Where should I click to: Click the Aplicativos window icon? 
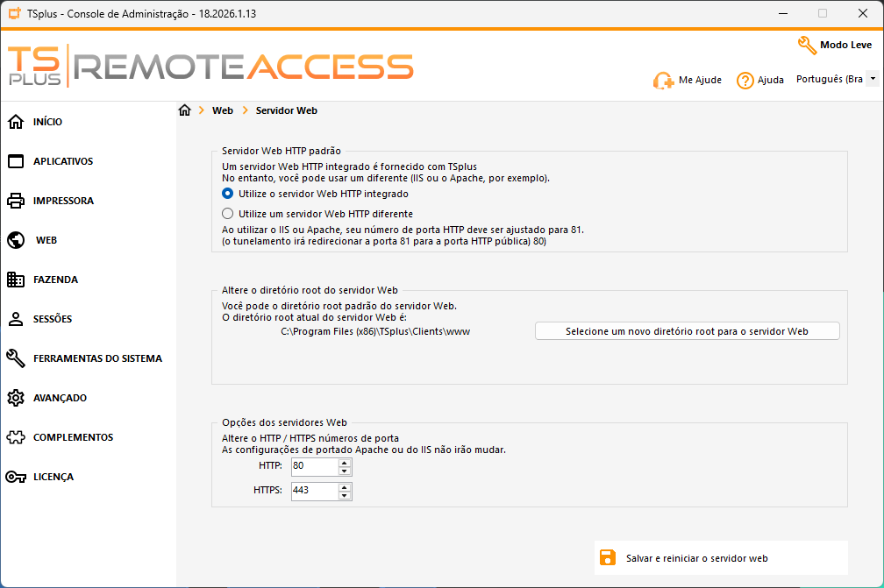(16, 161)
